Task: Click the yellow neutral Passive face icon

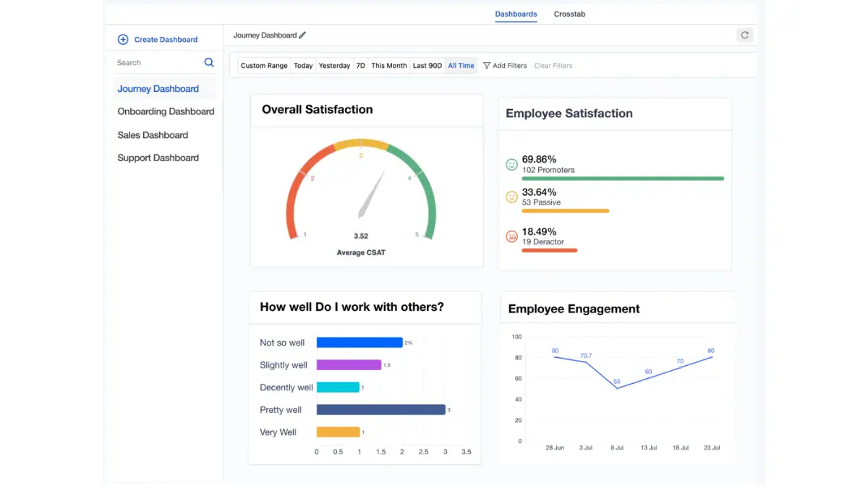Action: (511, 197)
